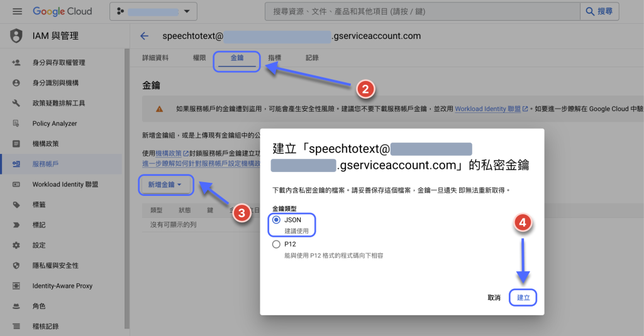
Task: Click the add-person icon beside 身分與存取權管理
Action: point(16,62)
